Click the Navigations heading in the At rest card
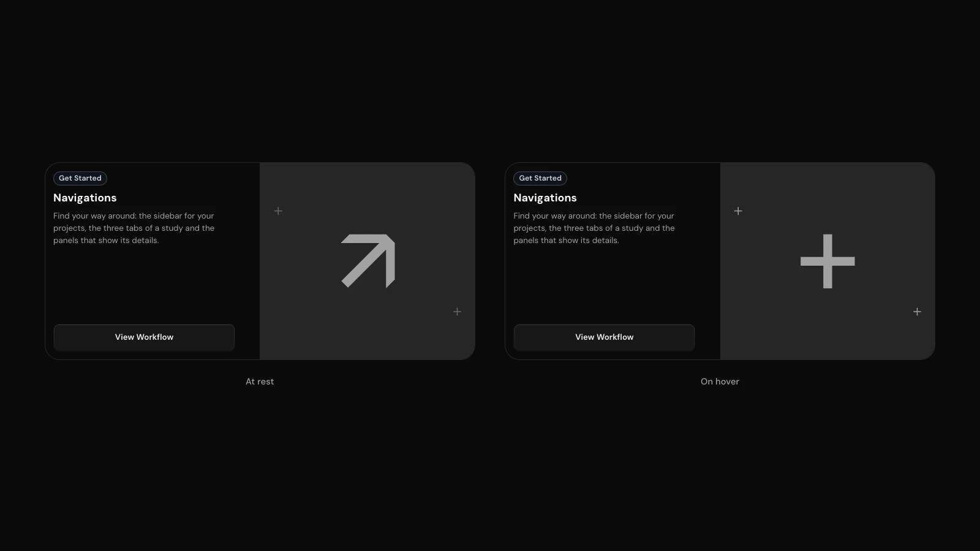The width and height of the screenshot is (980, 551). coord(85,198)
